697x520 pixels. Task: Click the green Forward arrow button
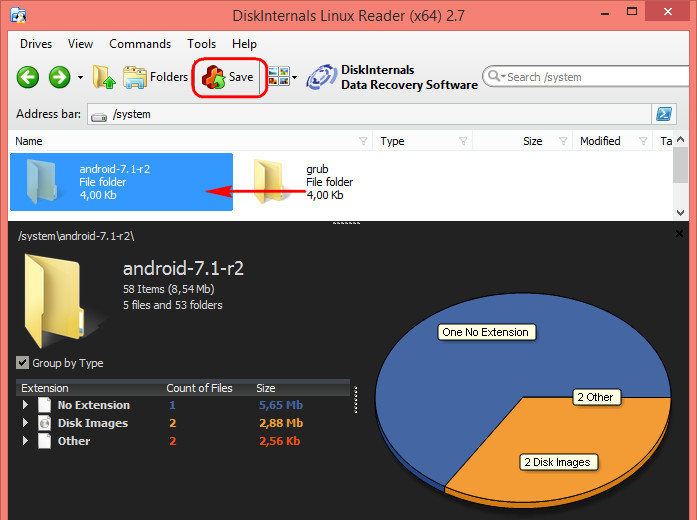coord(60,77)
